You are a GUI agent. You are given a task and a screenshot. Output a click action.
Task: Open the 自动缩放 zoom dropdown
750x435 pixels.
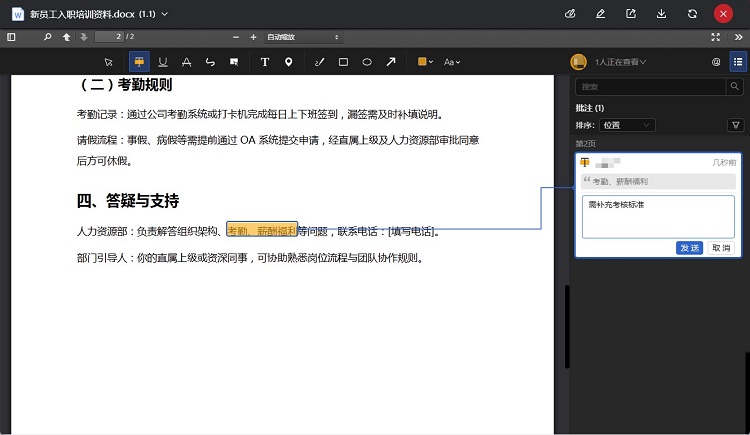click(x=300, y=37)
